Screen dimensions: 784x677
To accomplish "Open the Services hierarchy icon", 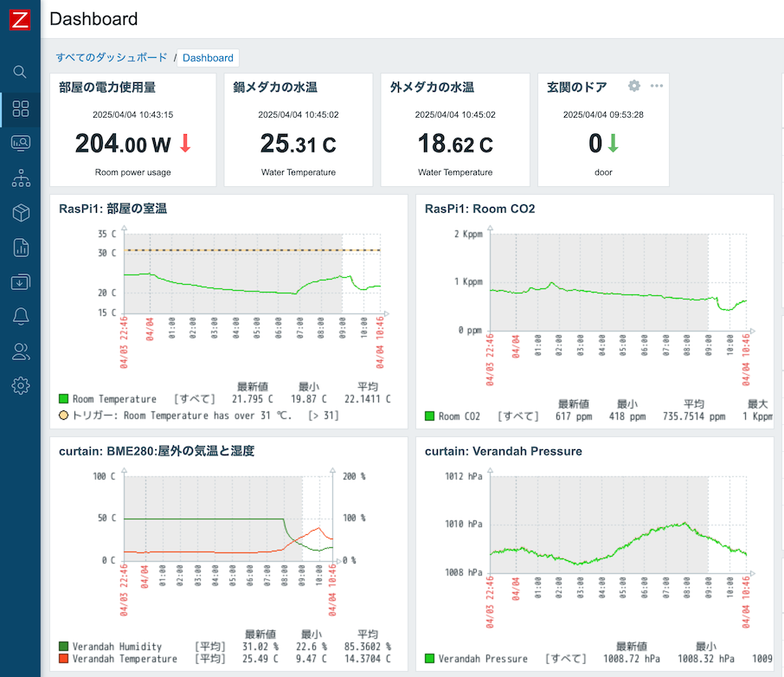I will pos(21,178).
